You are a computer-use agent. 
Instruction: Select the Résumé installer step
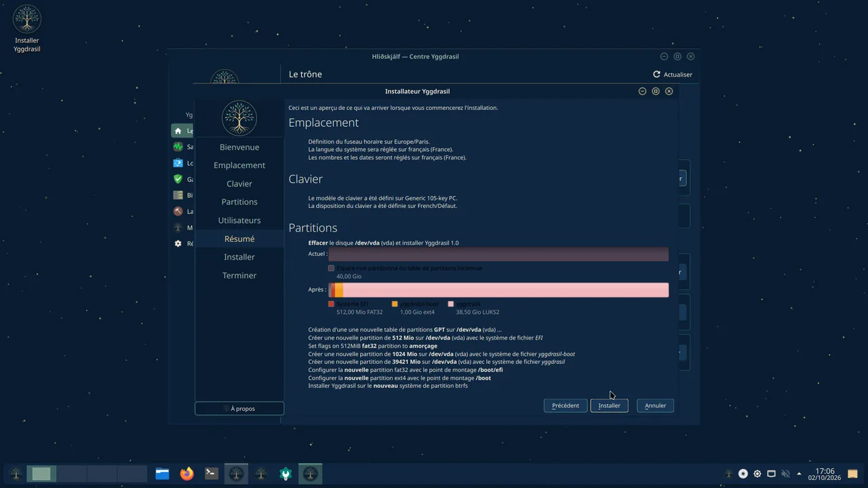[239, 239]
